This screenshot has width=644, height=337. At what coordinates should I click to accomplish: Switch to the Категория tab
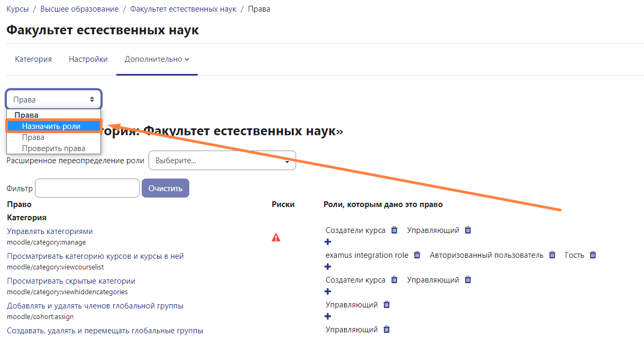33,59
